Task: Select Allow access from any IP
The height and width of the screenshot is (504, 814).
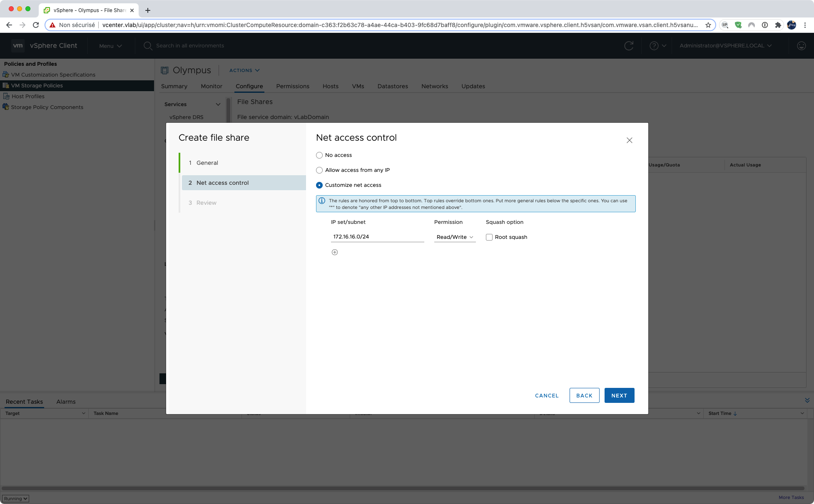Action: tap(319, 170)
